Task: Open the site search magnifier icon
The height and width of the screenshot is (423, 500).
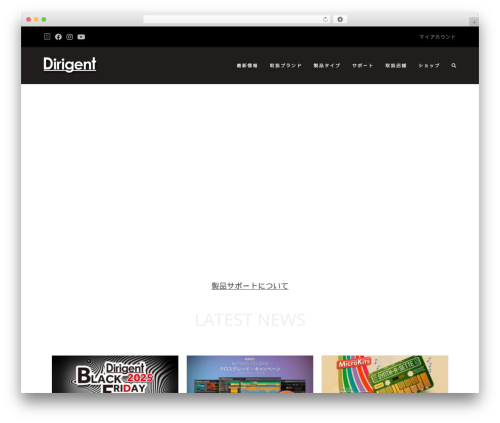Action: point(454,66)
